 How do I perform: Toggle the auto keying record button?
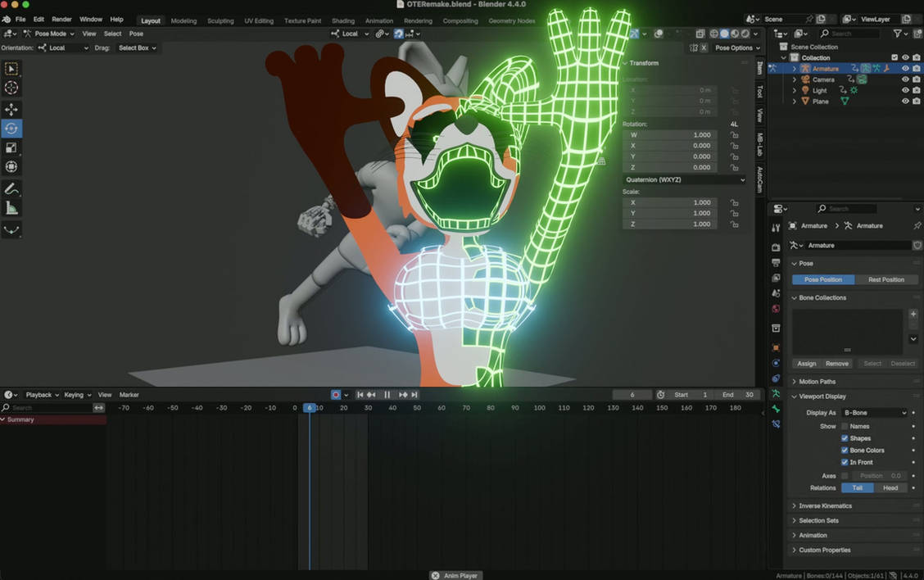[x=336, y=395]
